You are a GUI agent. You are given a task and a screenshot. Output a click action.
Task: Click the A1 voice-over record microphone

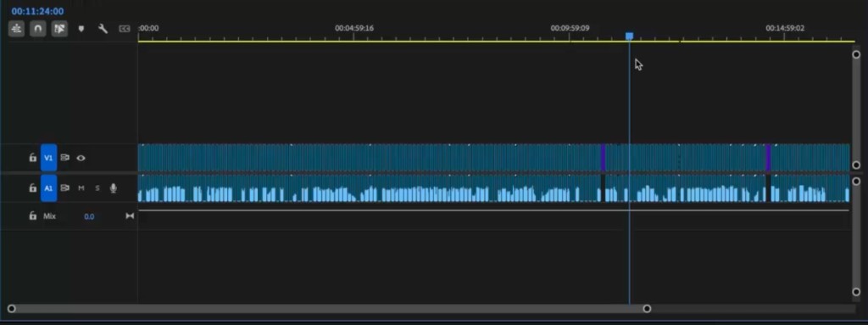coord(114,188)
